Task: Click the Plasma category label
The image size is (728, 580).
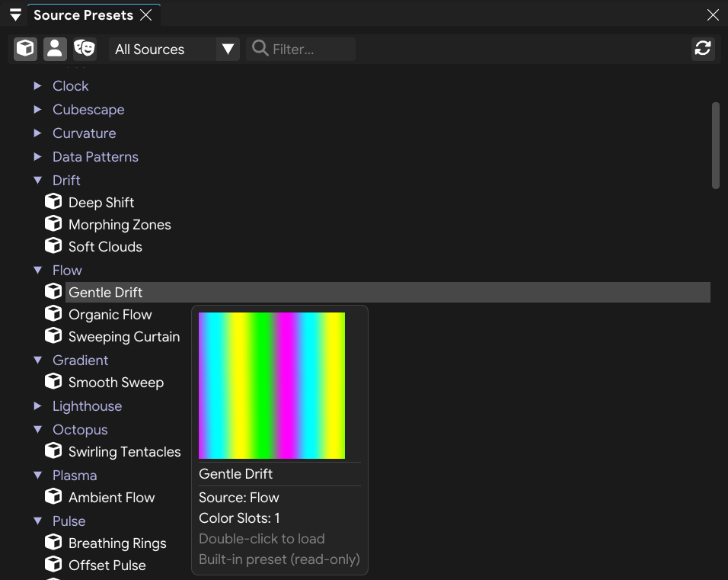Action: pos(75,476)
